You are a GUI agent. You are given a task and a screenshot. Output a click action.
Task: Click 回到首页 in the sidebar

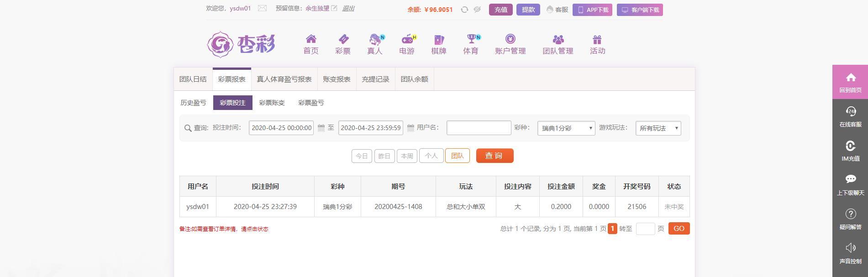pyautogui.click(x=850, y=82)
